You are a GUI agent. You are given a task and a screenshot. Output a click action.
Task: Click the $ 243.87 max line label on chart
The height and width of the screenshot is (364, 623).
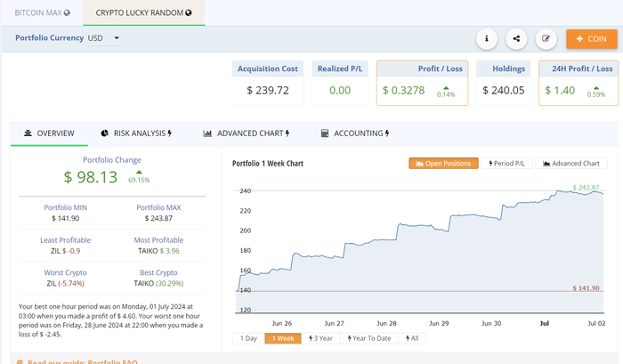pos(586,187)
